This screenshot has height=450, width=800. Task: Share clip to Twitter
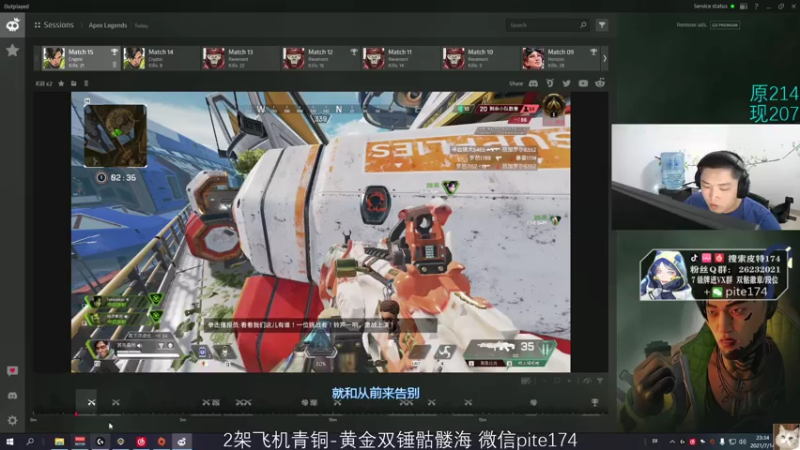pyautogui.click(x=566, y=83)
